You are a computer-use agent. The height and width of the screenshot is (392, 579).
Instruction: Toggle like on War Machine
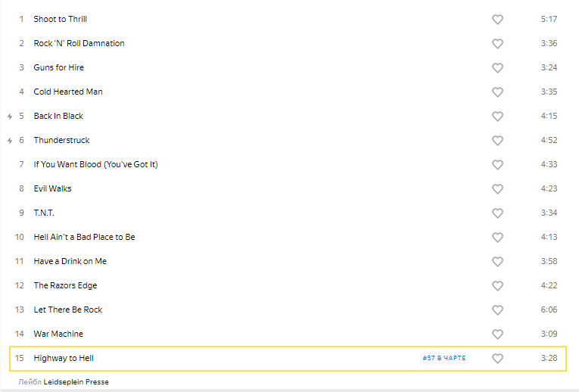[x=497, y=334]
